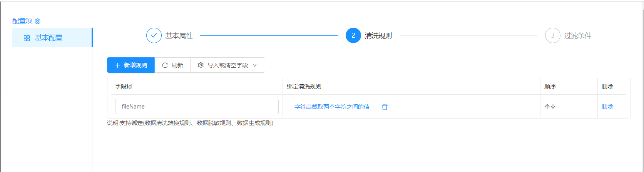The height and width of the screenshot is (172, 644).
Task: Click the step 3 number circle
Action: [552, 35]
